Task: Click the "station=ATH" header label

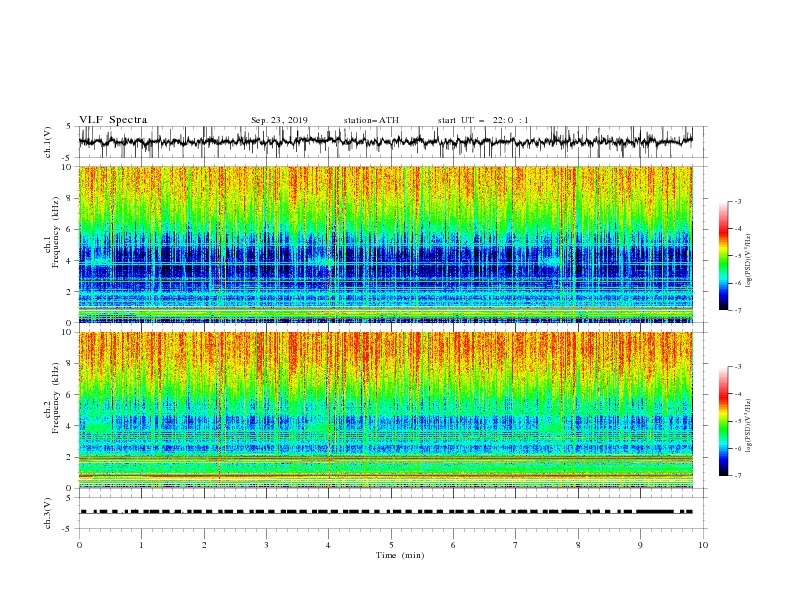Action: pyautogui.click(x=371, y=120)
